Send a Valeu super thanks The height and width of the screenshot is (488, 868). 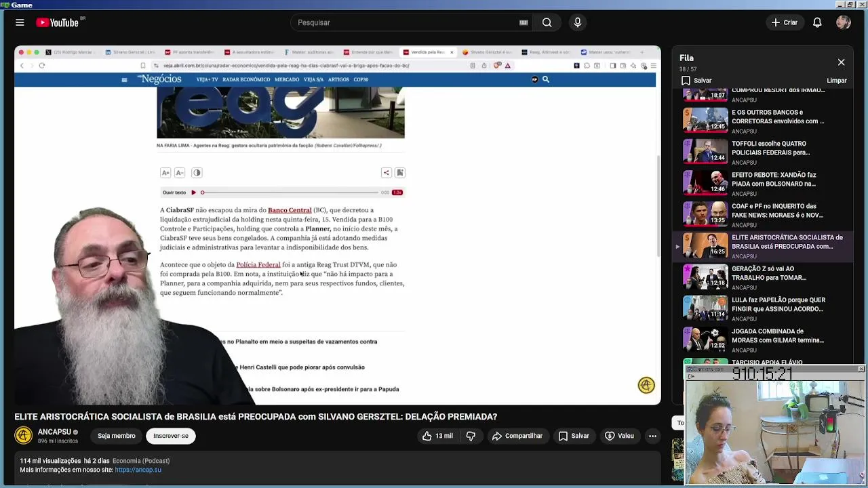(x=619, y=436)
